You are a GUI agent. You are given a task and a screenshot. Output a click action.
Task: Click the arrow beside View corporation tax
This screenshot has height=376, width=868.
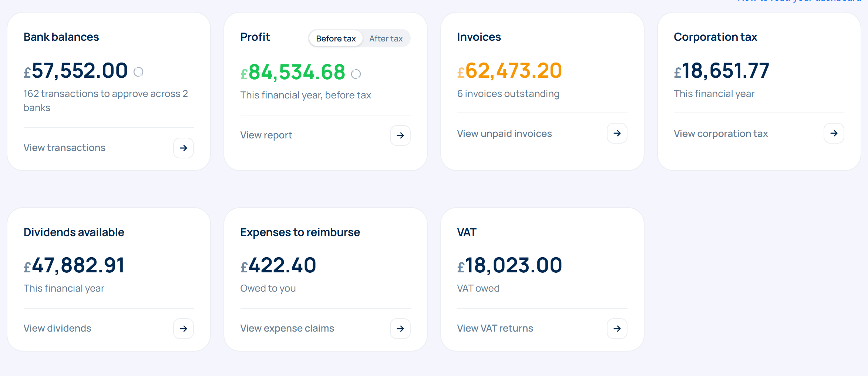834,133
